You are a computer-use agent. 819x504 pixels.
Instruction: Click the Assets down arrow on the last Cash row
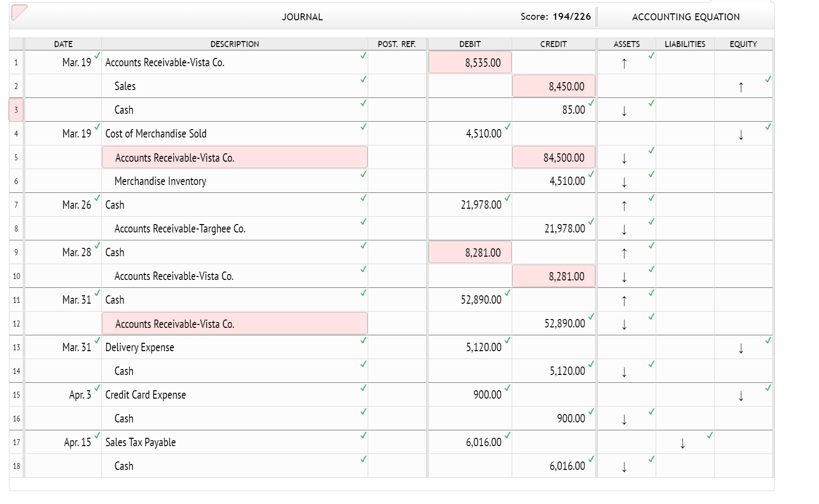point(624,467)
